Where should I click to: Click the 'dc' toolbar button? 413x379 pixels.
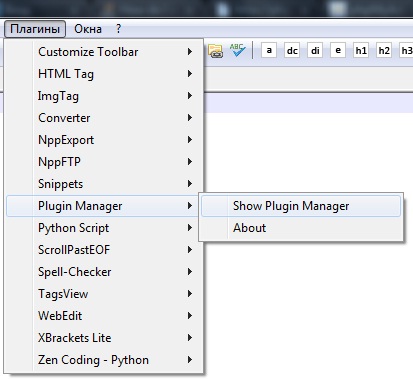click(x=292, y=51)
